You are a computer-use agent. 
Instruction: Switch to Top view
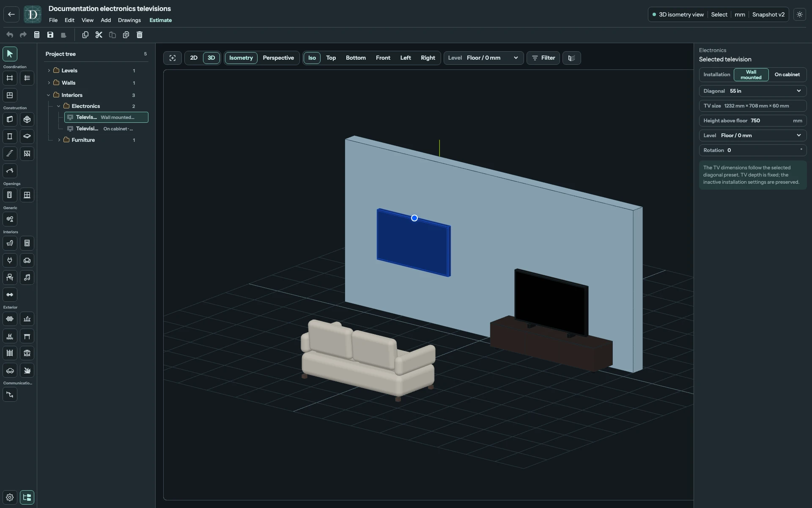pos(331,58)
